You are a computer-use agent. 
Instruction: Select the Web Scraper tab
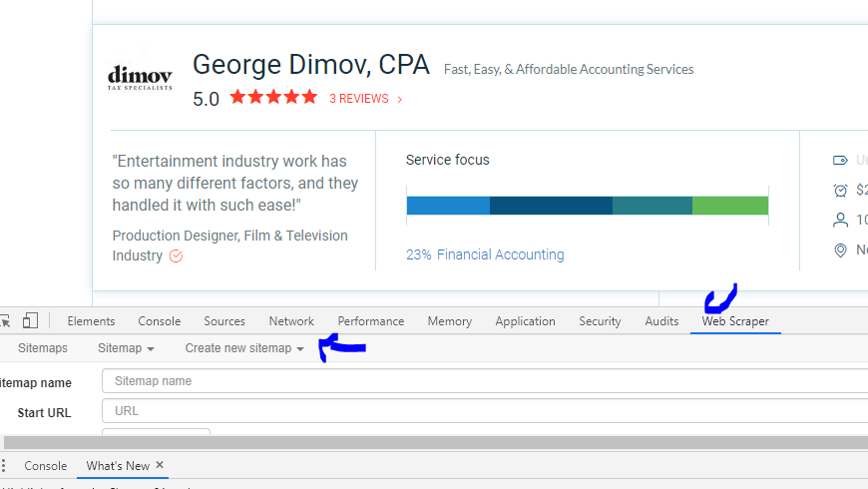pyautogui.click(x=735, y=321)
